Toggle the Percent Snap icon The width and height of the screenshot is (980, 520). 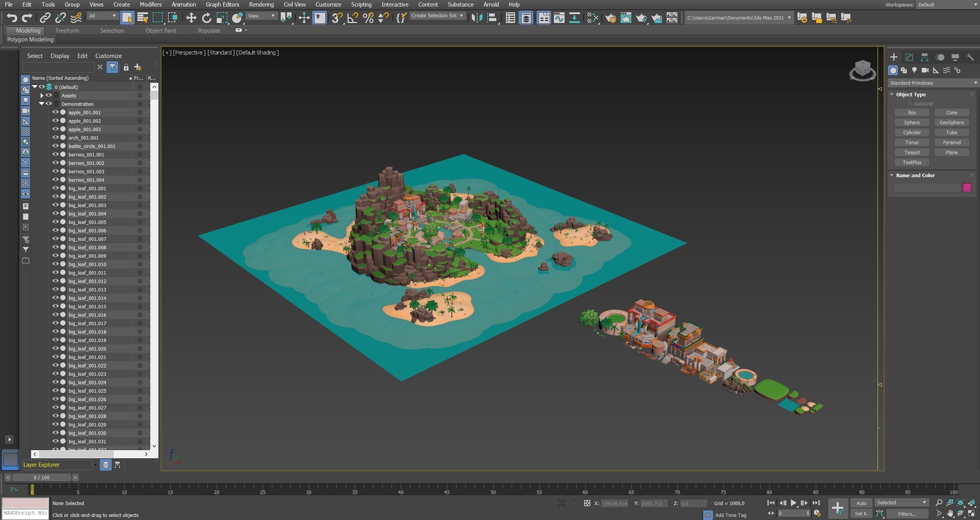coord(368,18)
